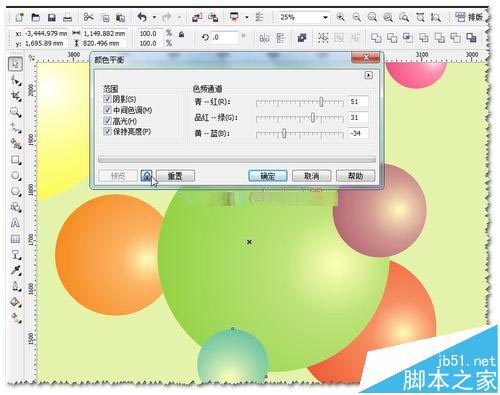Open the application launcher dropdown arrow
This screenshot has width=500, height=395.
(247, 17)
